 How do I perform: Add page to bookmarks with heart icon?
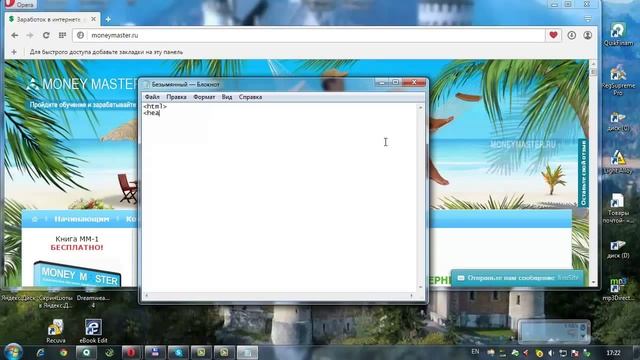click(553, 36)
